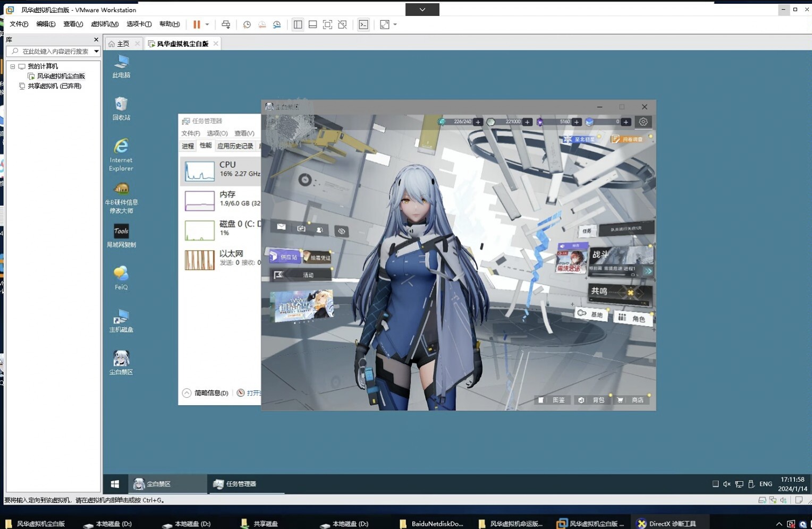Hide the game UI with the eye icon
The height and width of the screenshot is (529, 812).
pyautogui.click(x=342, y=231)
